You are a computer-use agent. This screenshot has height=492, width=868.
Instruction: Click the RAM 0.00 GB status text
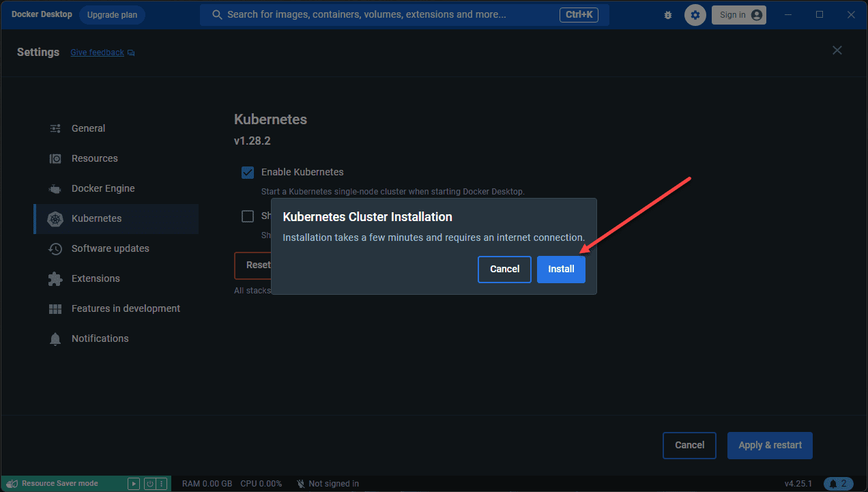207,484
